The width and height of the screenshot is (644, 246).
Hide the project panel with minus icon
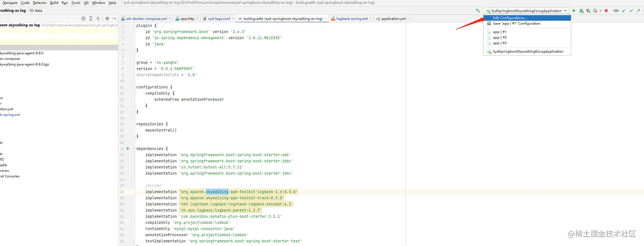(x=115, y=19)
